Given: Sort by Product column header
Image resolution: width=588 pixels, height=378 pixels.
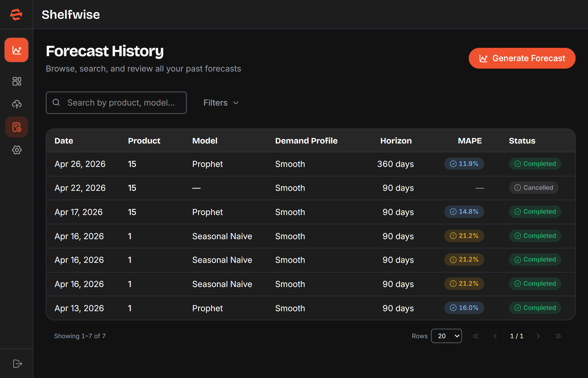Looking at the screenshot, I should 144,141.
